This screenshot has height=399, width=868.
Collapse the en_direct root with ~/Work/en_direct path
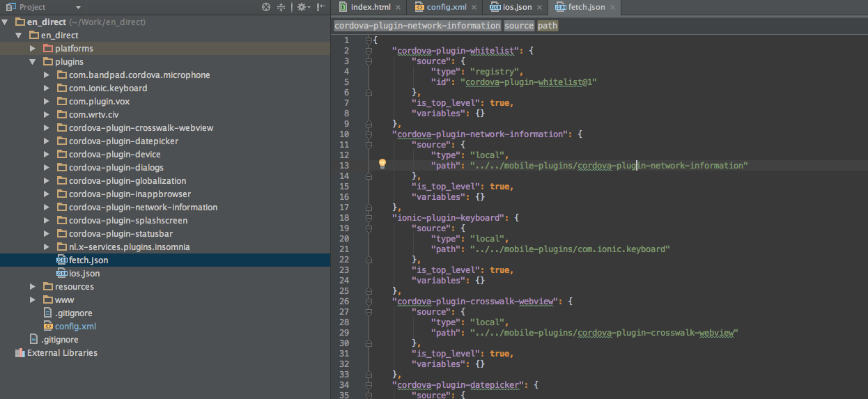tap(6, 22)
